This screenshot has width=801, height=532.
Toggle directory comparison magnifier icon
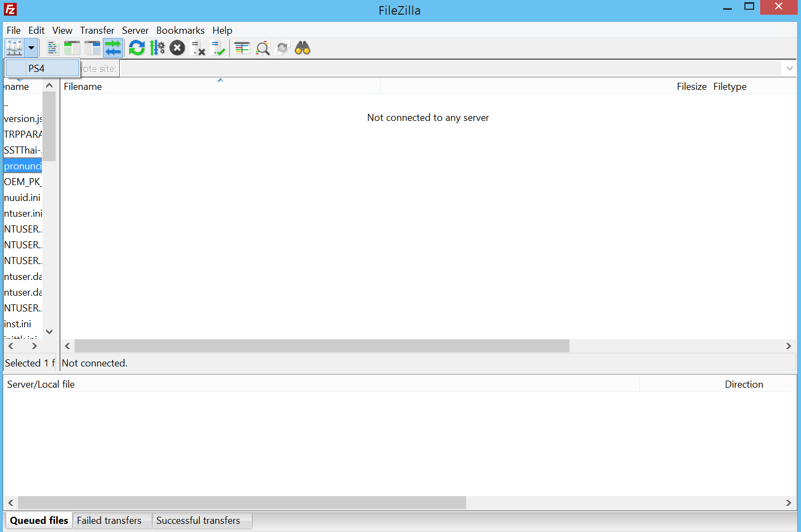(262, 48)
